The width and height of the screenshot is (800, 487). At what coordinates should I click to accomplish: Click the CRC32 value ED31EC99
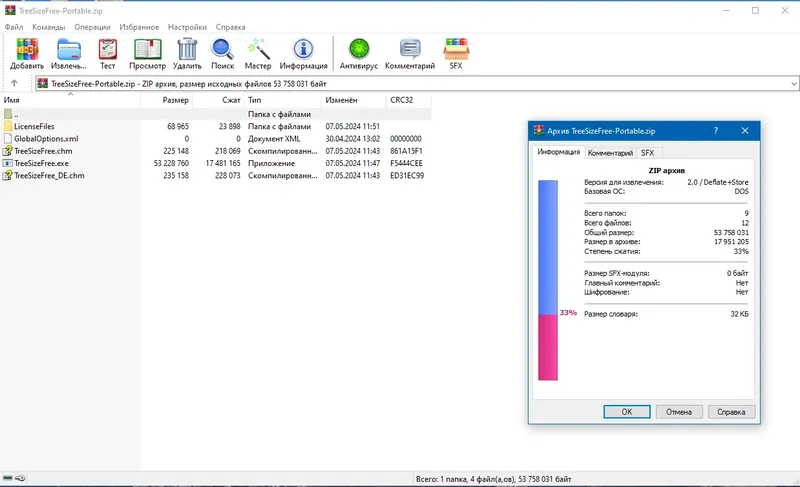point(407,175)
